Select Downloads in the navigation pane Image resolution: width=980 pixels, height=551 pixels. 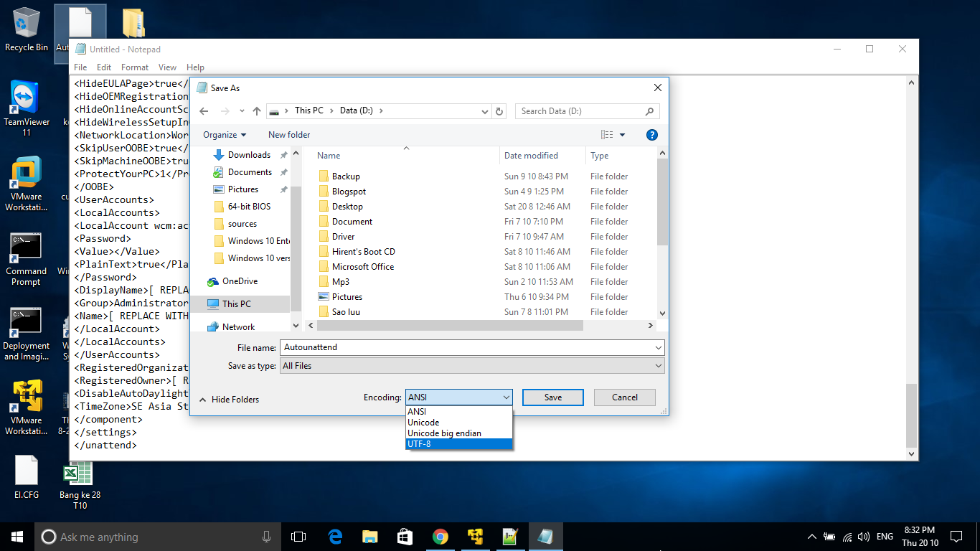point(248,155)
